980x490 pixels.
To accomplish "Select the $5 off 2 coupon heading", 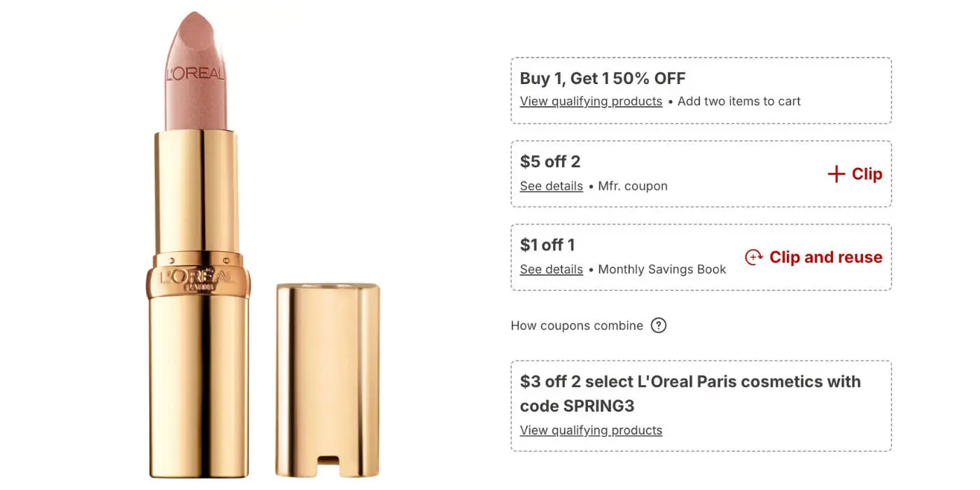I will click(550, 162).
